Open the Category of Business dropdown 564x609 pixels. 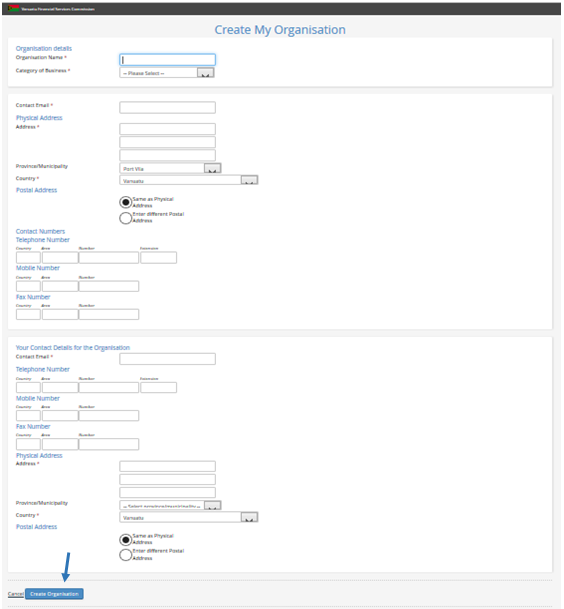point(167,73)
